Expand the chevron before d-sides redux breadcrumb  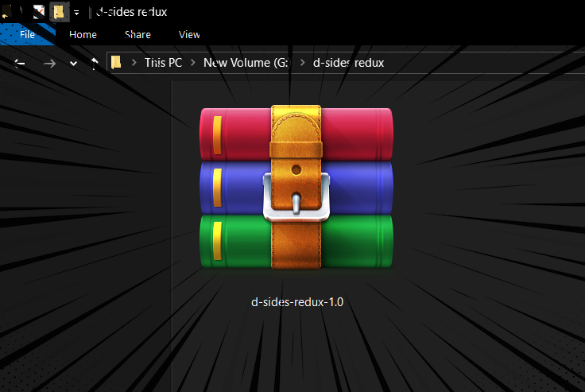[x=303, y=63]
